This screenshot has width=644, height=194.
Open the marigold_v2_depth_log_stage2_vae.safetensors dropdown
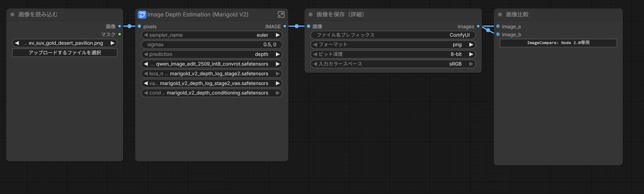[212, 83]
